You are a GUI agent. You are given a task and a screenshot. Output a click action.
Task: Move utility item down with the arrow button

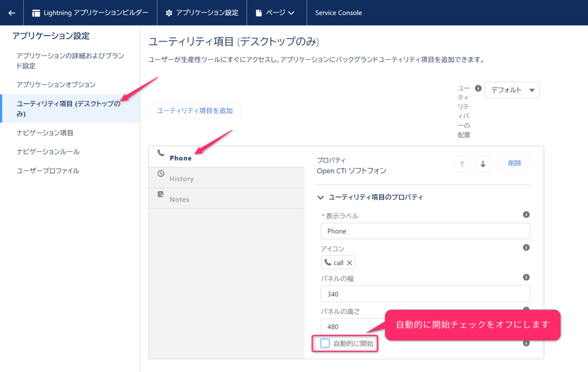[483, 163]
